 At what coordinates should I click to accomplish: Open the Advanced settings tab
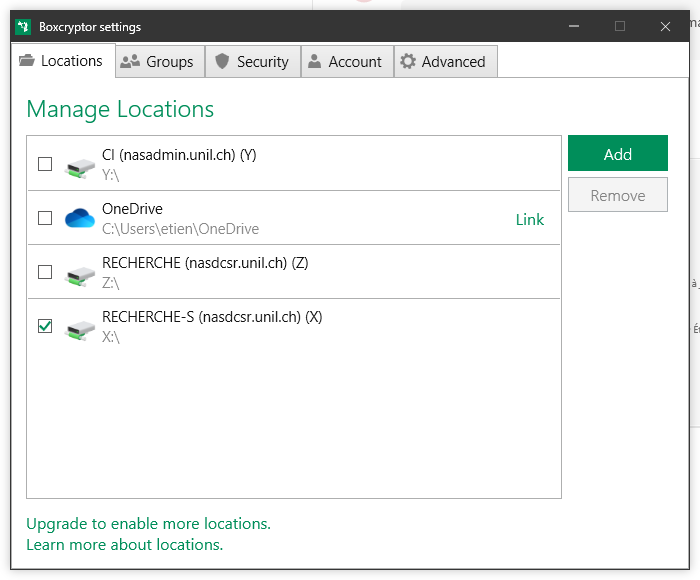pos(443,62)
